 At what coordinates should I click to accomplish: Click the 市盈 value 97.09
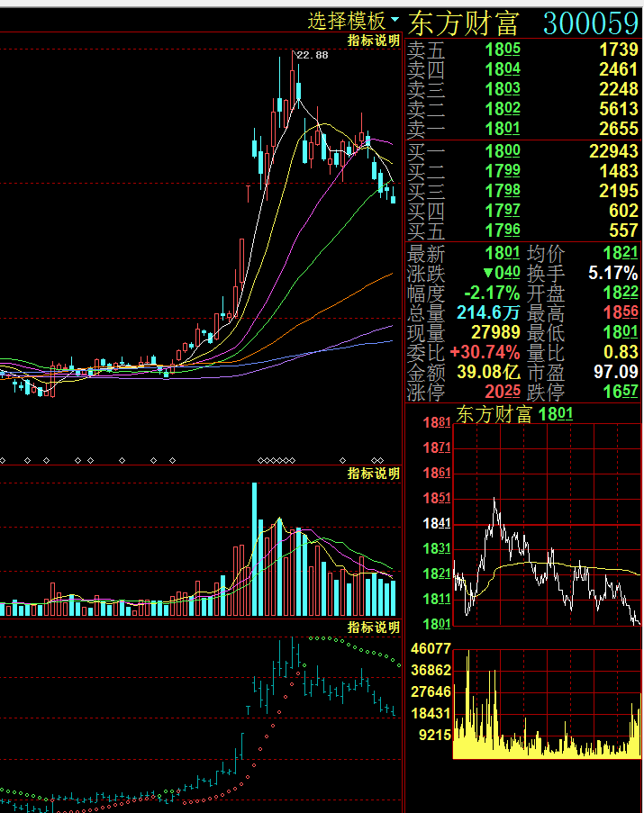pyautogui.click(x=616, y=372)
